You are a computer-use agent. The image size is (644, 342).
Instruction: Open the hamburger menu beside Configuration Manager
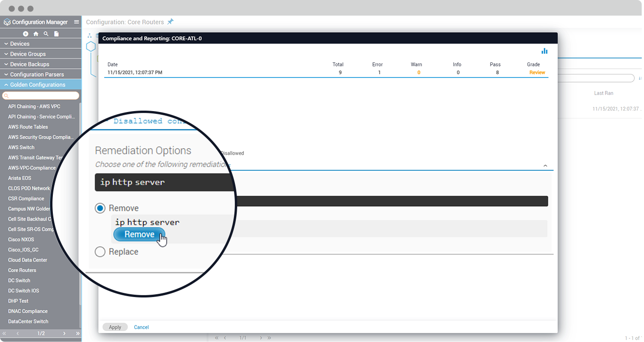pos(76,22)
